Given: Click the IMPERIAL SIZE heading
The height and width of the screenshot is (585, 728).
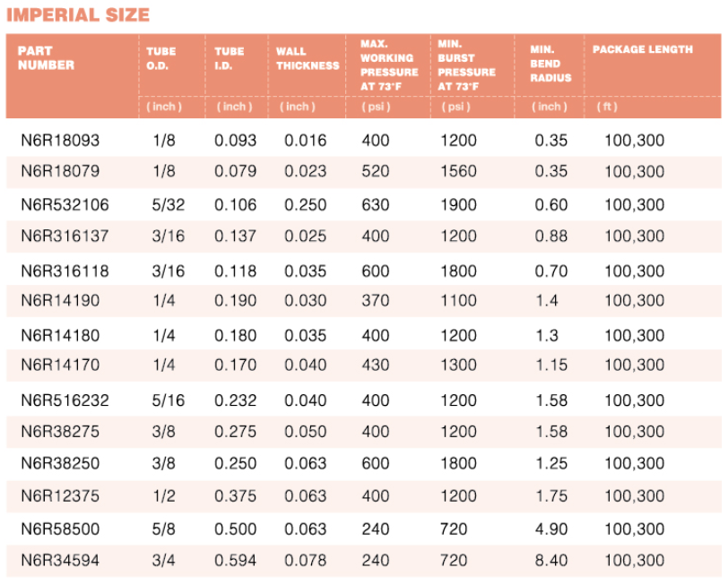Looking at the screenshot, I should tap(78, 15).
